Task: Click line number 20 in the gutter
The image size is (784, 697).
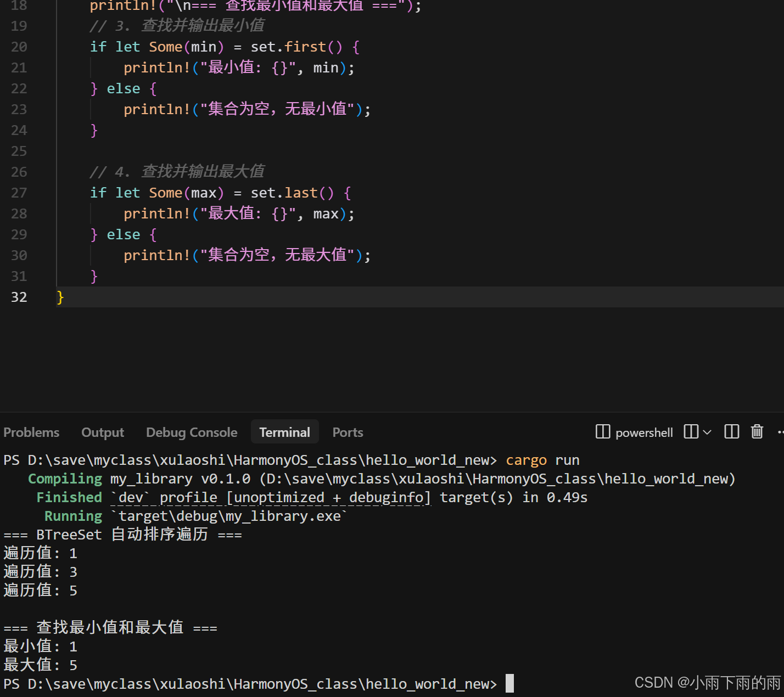Action: (19, 47)
